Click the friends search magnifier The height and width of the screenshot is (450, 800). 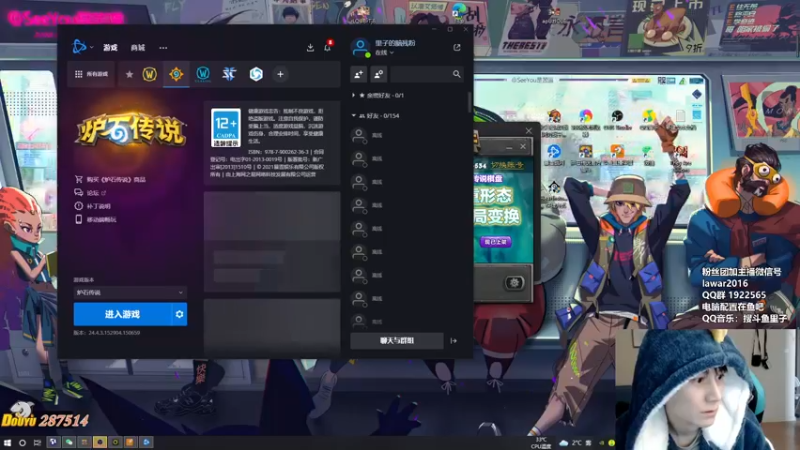pyautogui.click(x=457, y=74)
